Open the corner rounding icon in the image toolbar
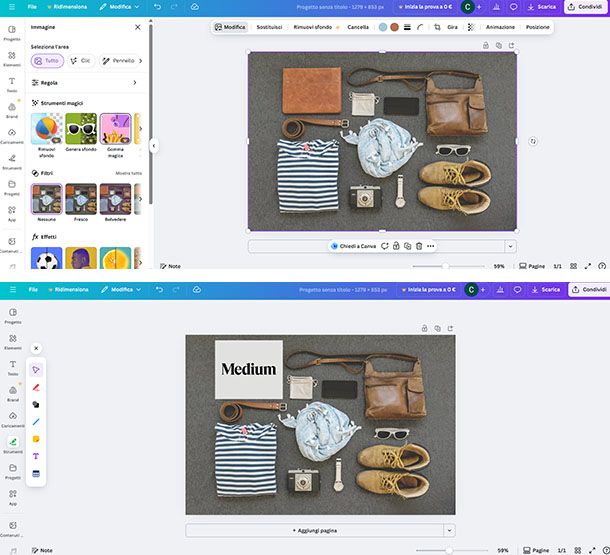 [x=420, y=27]
